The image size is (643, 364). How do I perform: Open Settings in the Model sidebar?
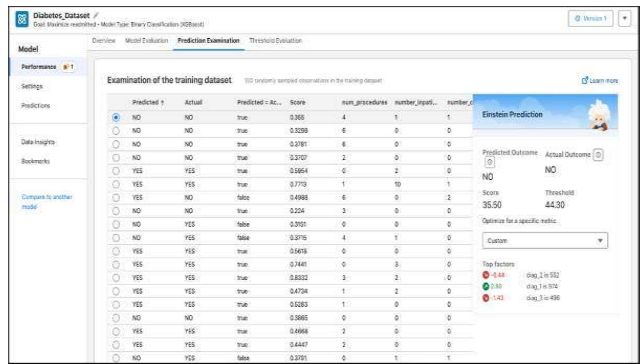coord(32,86)
